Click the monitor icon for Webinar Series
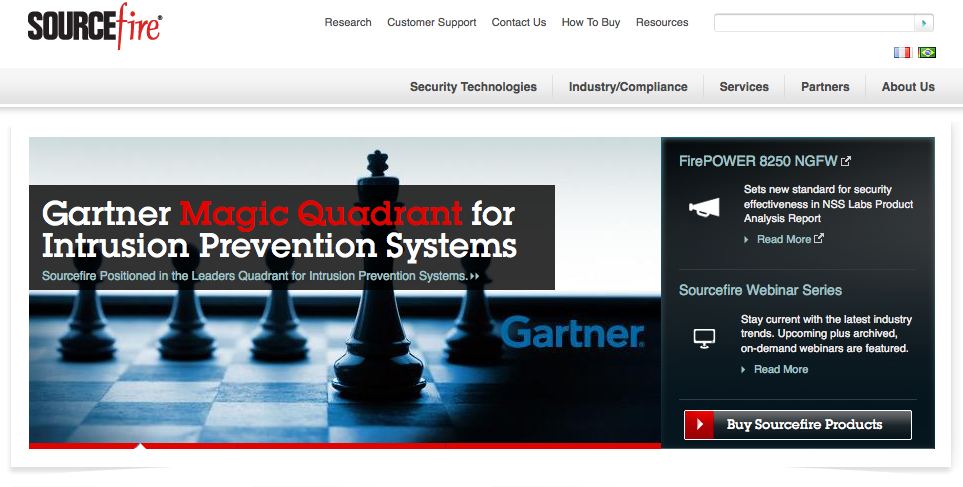 [704, 338]
